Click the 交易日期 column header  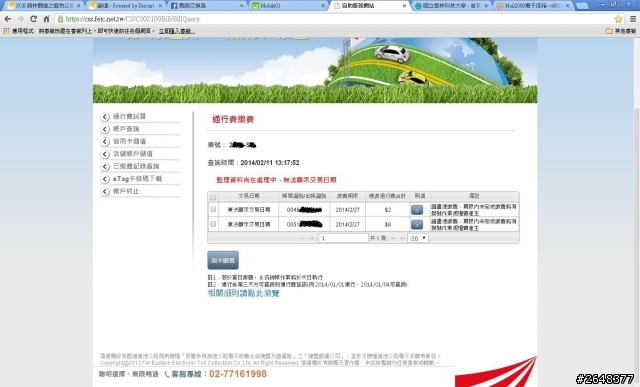[x=249, y=196]
